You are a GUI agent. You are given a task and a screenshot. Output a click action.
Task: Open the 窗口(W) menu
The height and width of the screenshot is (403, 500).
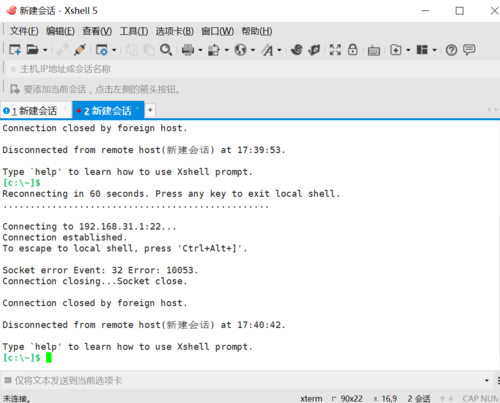point(217,31)
